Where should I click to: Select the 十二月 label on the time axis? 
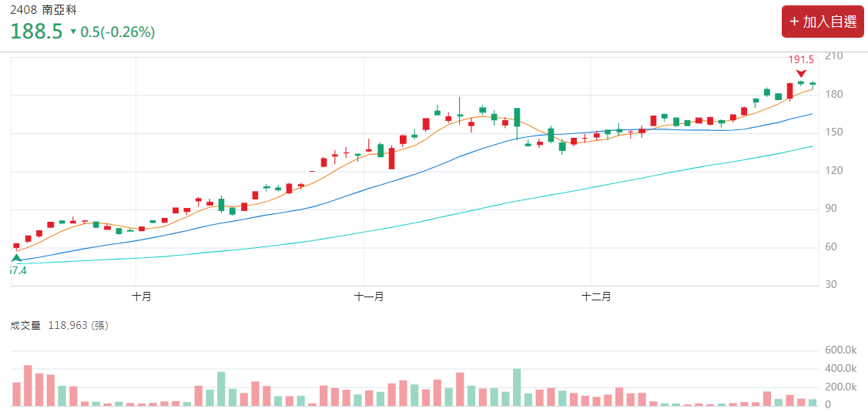596,296
